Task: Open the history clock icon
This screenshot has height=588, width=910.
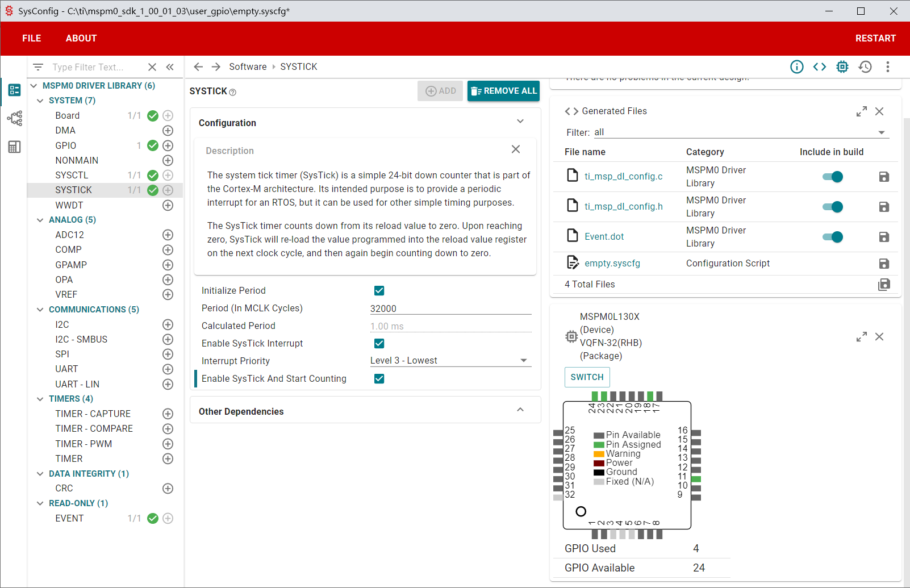Action: click(865, 67)
